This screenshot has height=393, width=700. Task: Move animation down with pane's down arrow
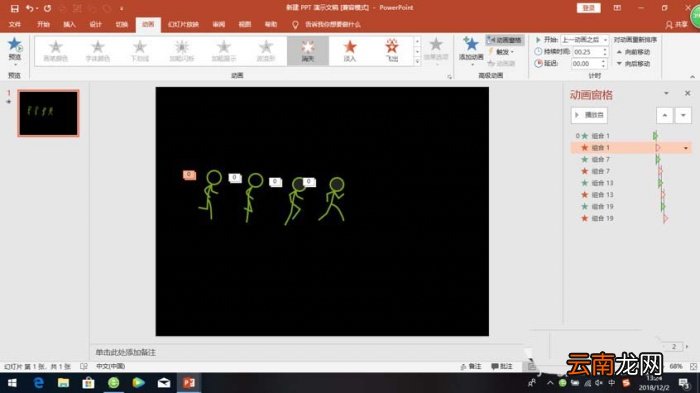point(683,115)
